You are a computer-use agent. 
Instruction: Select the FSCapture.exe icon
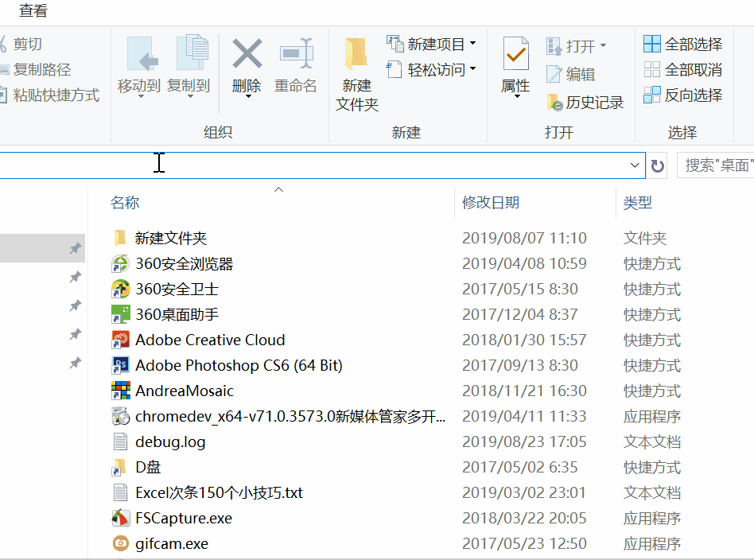pos(120,518)
